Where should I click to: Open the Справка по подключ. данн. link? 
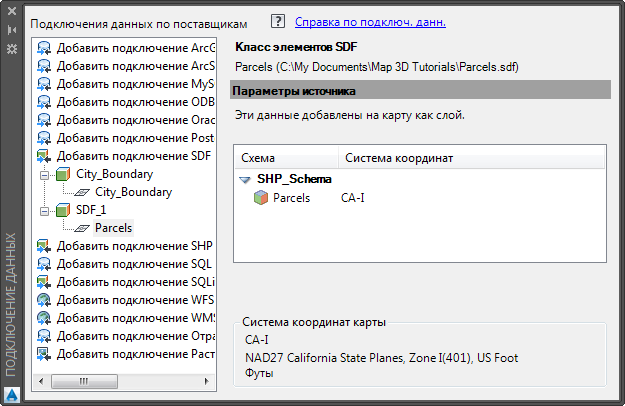click(x=370, y=21)
